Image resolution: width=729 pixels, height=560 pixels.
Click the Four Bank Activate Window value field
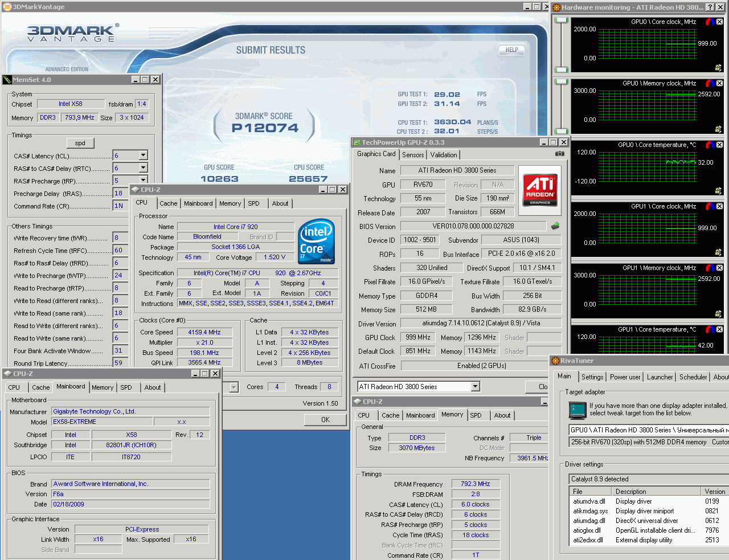(120, 350)
